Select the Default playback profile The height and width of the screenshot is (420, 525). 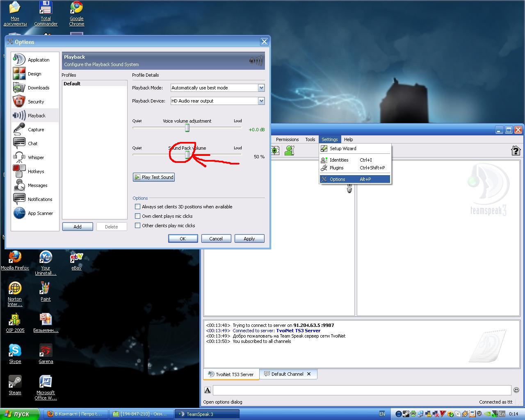94,84
